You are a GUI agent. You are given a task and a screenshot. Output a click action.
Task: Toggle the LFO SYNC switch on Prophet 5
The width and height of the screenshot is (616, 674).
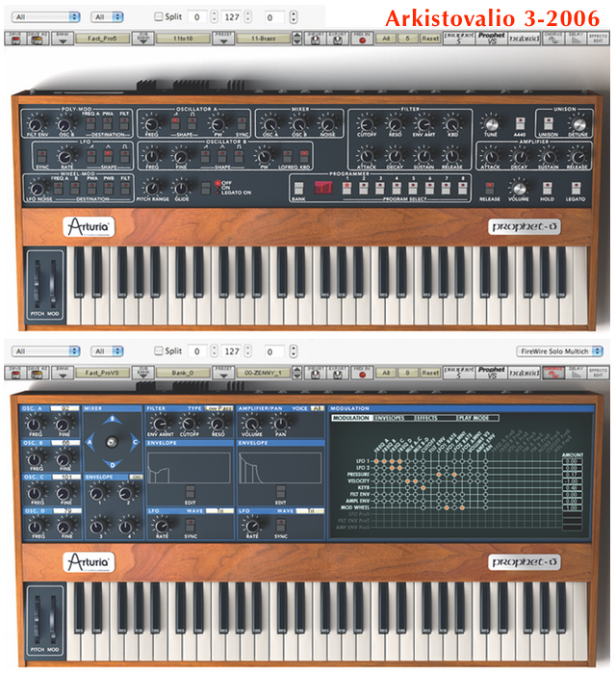[x=41, y=156]
